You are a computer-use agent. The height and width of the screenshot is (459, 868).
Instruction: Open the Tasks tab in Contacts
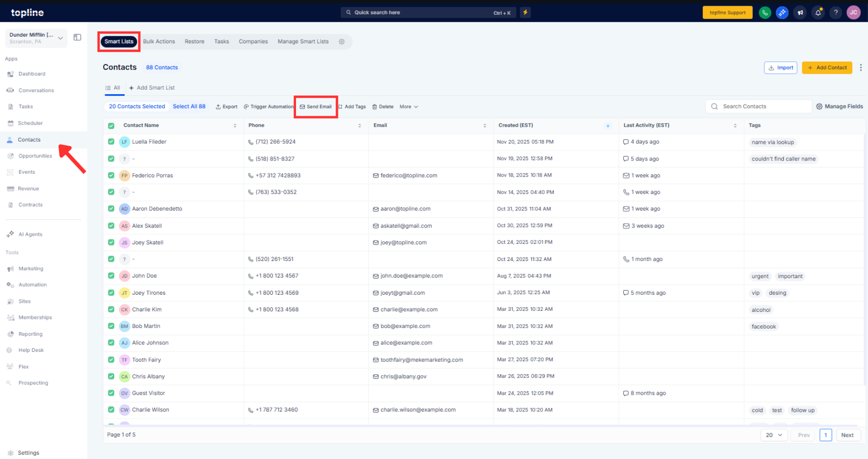(x=222, y=41)
